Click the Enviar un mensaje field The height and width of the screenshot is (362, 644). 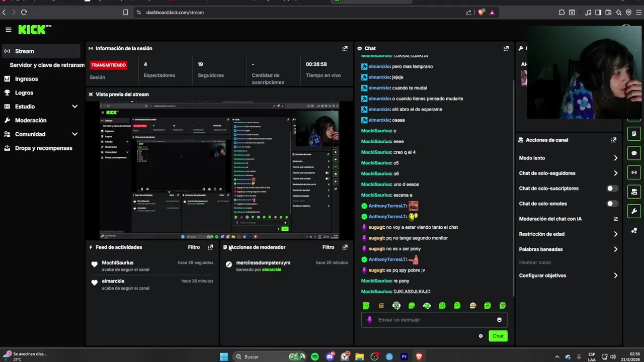click(434, 320)
